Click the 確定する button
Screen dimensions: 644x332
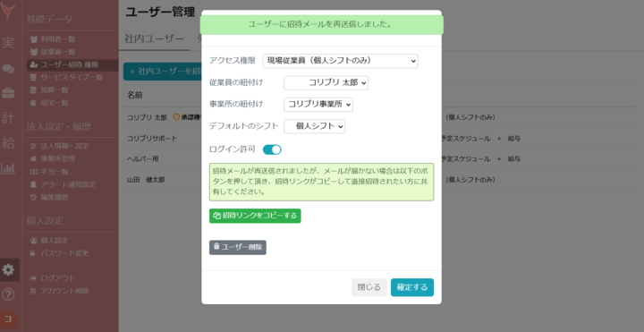click(412, 287)
